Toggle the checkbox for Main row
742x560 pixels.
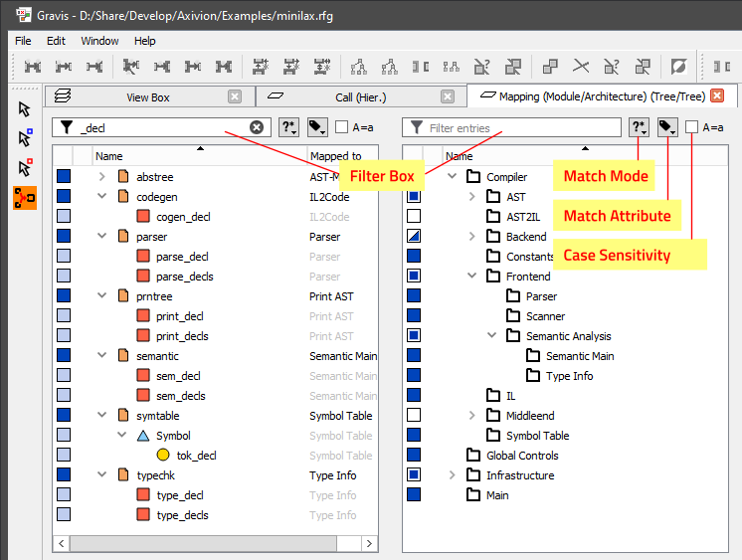[414, 494]
